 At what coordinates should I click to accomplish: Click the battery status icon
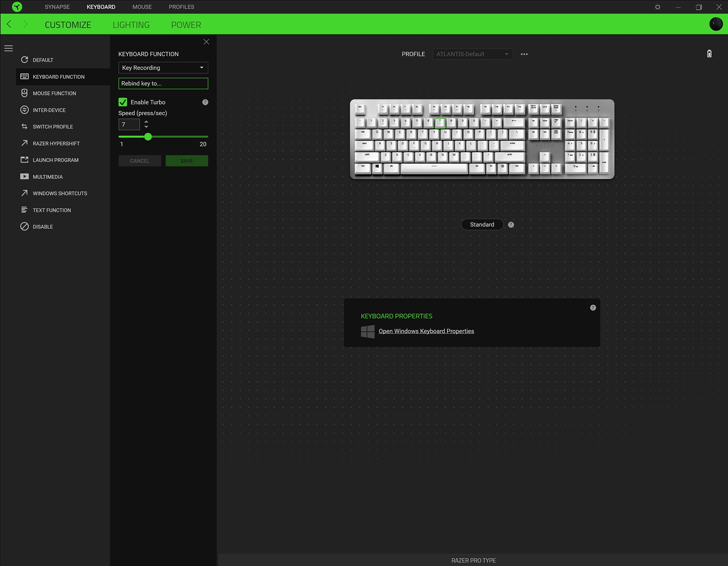(x=709, y=54)
